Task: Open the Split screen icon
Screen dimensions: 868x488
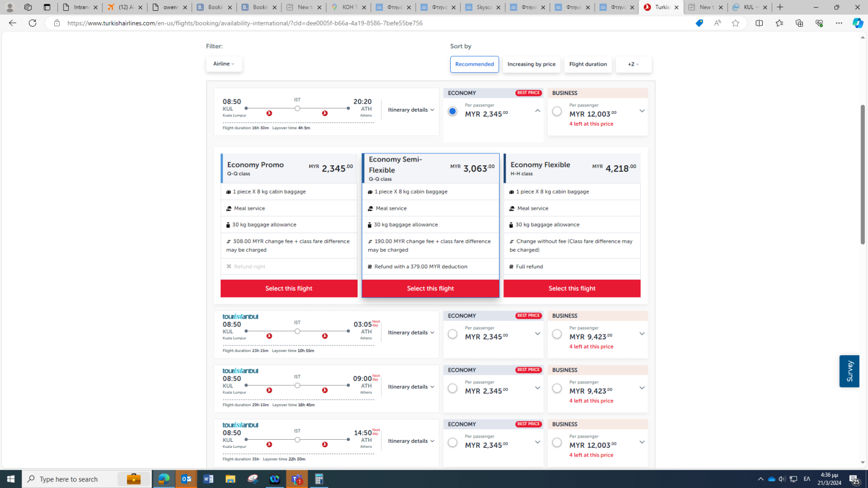Action: pyautogui.click(x=759, y=23)
